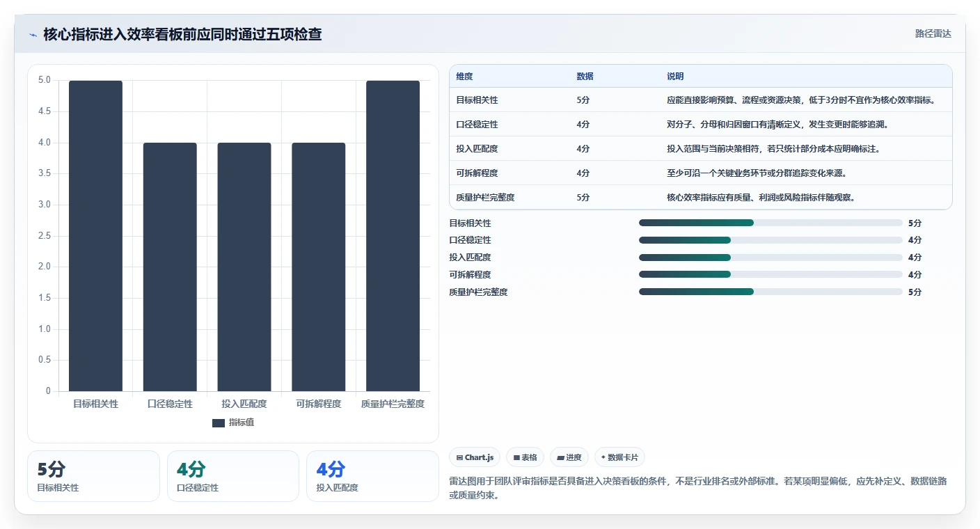
Task: Click the 质量护栏完整度 x-axis label below the chart
Action: click(x=393, y=404)
